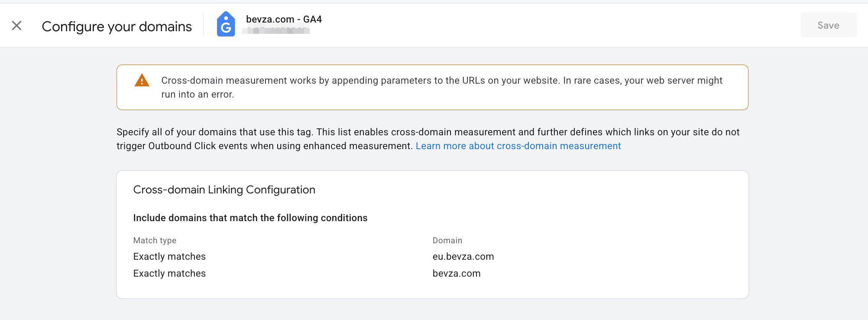Click the orange warning triangle icon
This screenshot has height=320, width=868.
tap(142, 81)
